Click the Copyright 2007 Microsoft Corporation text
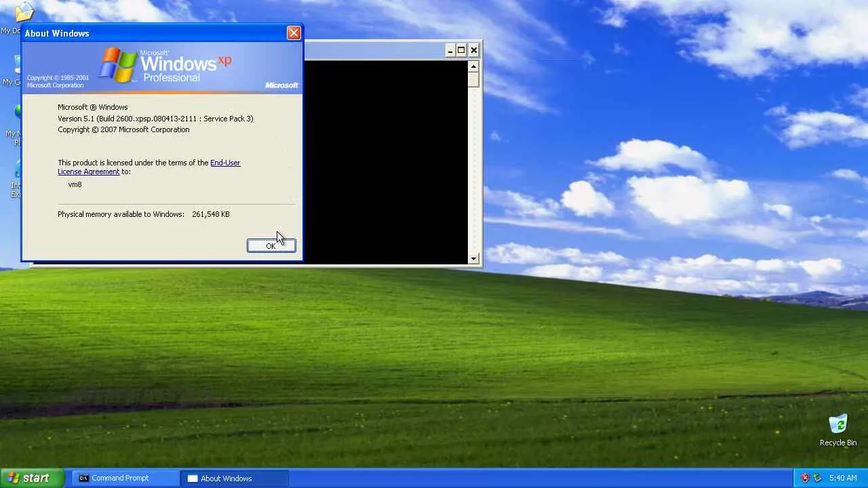The height and width of the screenshot is (488, 868). pyautogui.click(x=123, y=129)
